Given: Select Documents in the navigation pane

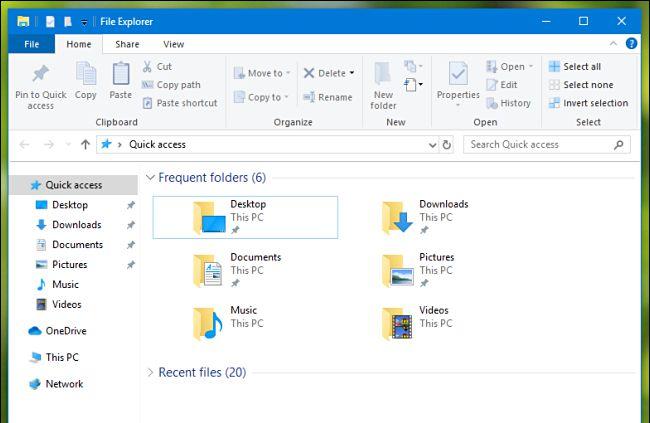Looking at the screenshot, I should (77, 245).
